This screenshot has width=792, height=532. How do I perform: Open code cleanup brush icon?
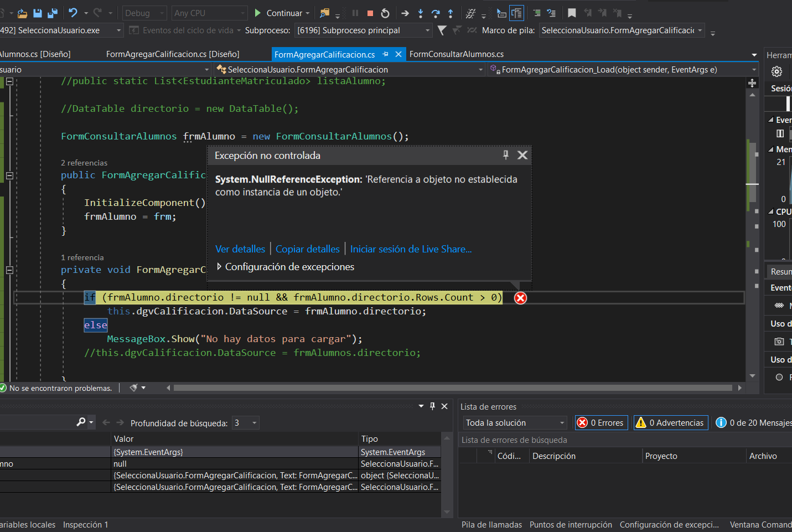[x=133, y=388]
